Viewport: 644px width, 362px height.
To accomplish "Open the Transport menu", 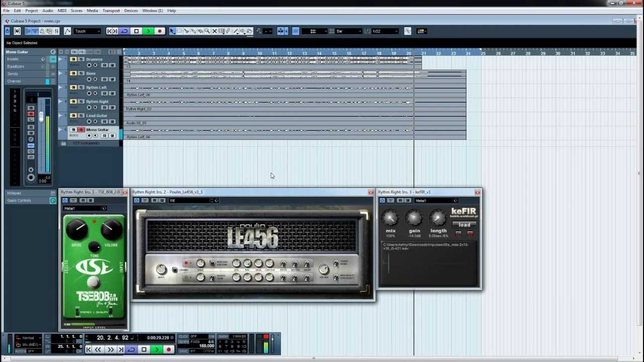I will click(x=111, y=11).
